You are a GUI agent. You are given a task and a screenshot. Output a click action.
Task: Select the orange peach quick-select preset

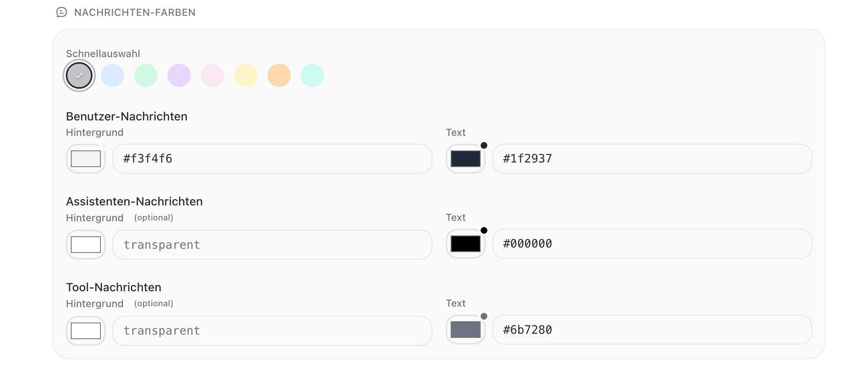(x=279, y=75)
